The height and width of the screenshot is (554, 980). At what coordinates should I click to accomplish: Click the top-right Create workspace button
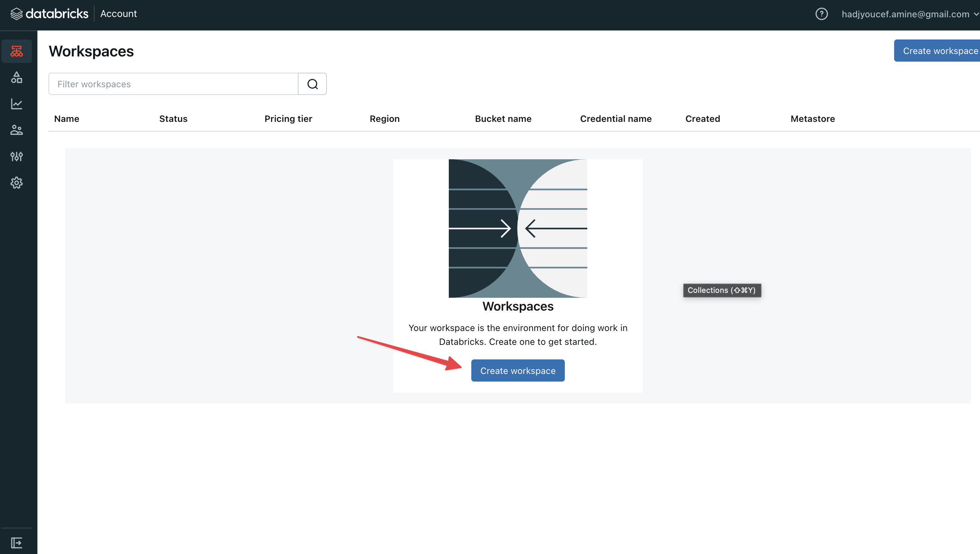tap(937, 51)
